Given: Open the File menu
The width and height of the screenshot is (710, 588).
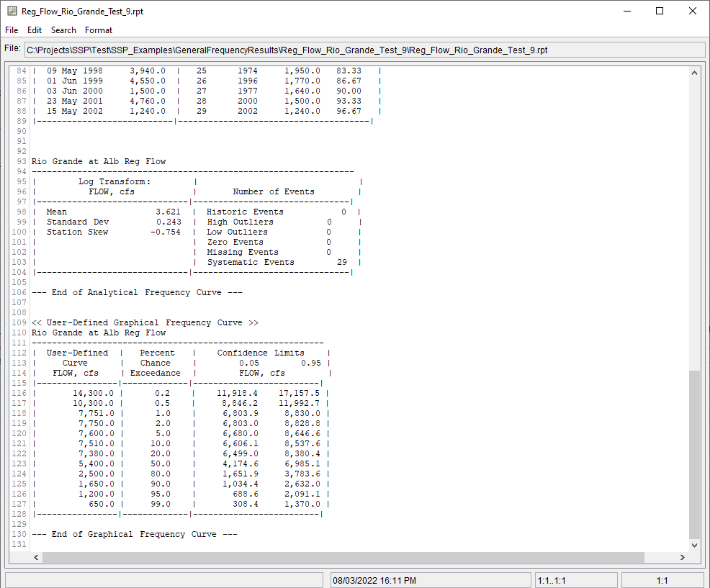Looking at the screenshot, I should point(12,30).
